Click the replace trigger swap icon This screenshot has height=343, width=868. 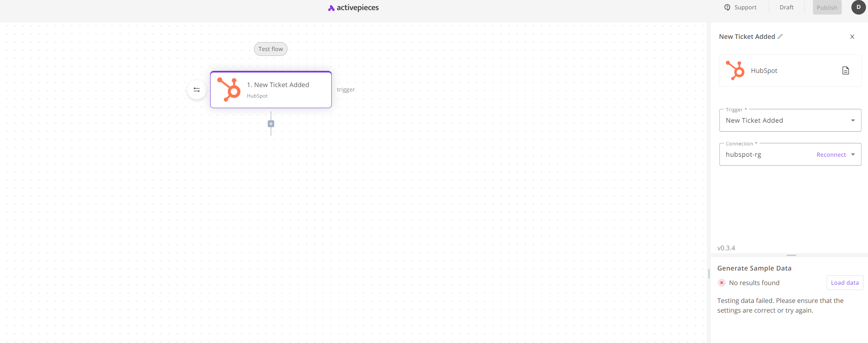[x=197, y=89]
